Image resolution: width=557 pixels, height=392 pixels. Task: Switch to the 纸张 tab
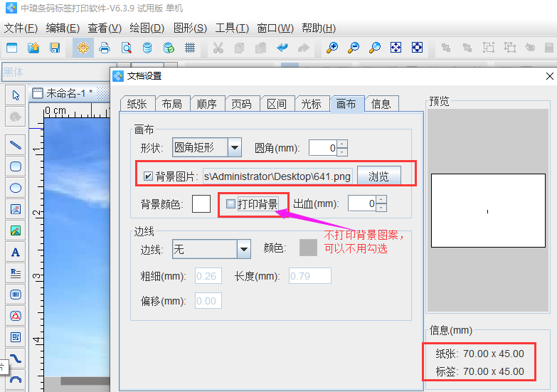click(x=137, y=104)
